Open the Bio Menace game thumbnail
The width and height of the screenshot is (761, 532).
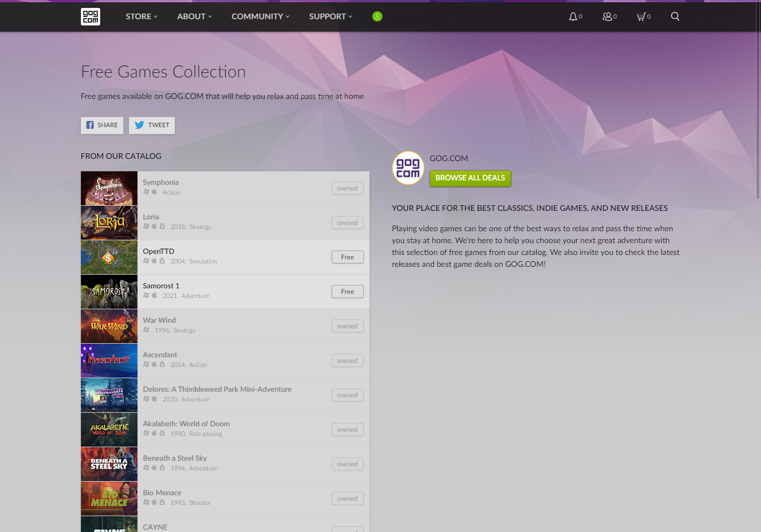point(109,499)
